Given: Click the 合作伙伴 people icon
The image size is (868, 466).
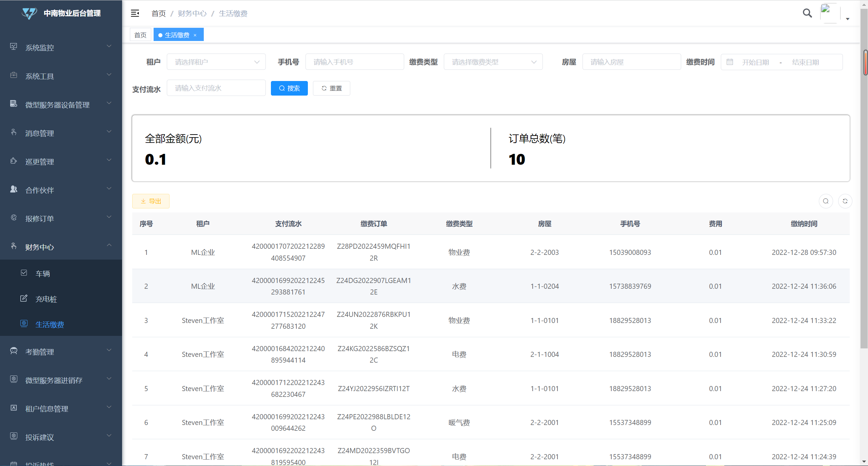Looking at the screenshot, I should pyautogui.click(x=14, y=189).
